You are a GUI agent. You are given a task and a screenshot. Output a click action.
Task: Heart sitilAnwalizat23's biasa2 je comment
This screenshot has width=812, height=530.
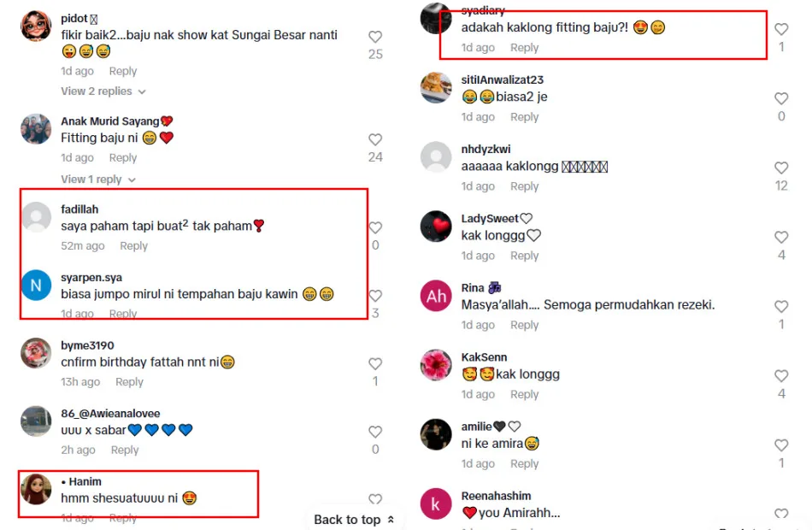781,98
